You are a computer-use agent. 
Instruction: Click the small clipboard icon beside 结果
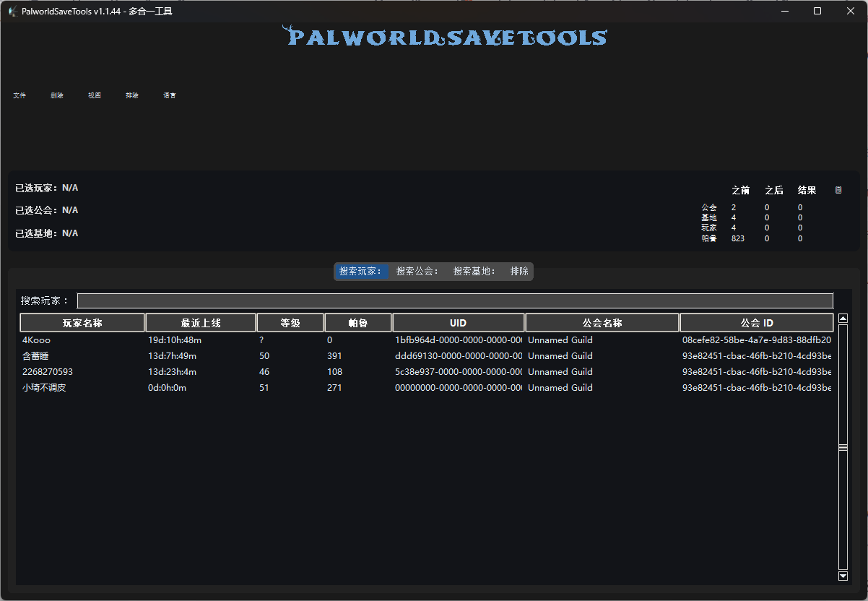point(838,191)
